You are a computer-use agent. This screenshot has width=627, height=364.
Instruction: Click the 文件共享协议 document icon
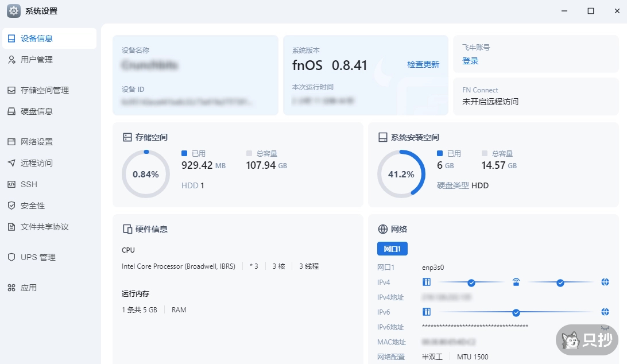(x=11, y=227)
